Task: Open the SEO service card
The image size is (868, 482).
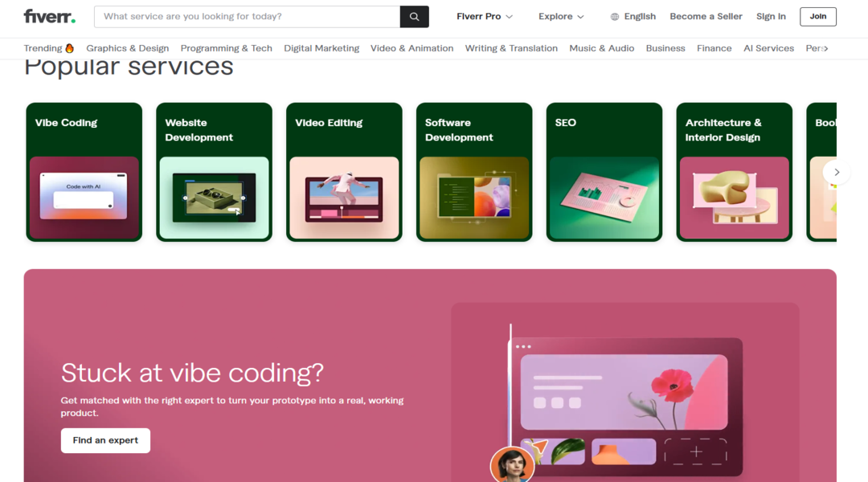Action: 604,172
